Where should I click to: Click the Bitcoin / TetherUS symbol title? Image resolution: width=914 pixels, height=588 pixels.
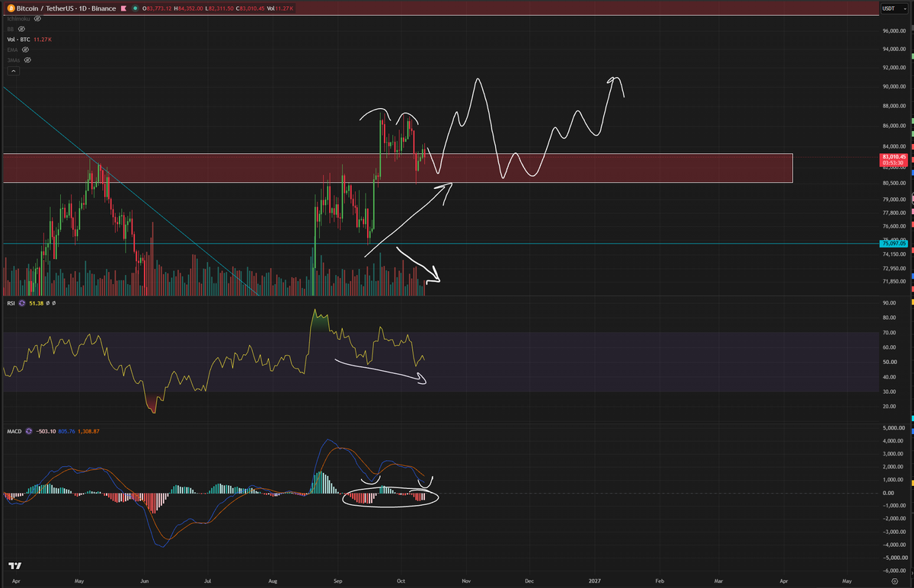tap(66, 8)
